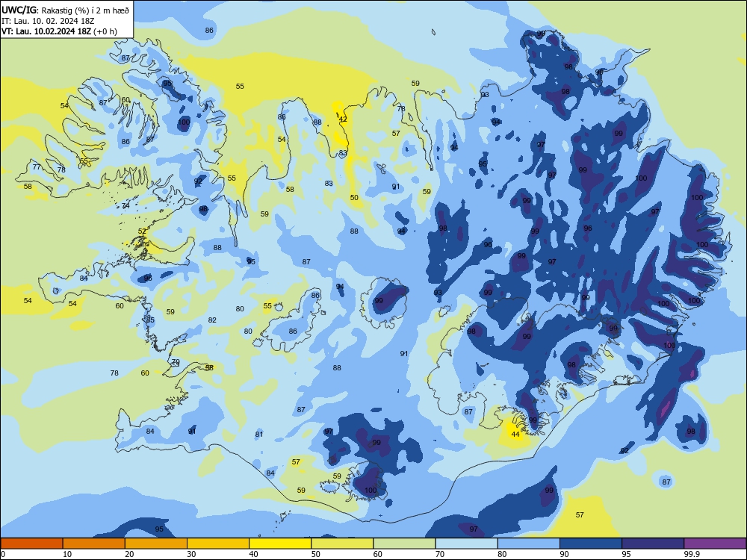
Task: Click the color scale tick label 30
Action: tap(191, 554)
